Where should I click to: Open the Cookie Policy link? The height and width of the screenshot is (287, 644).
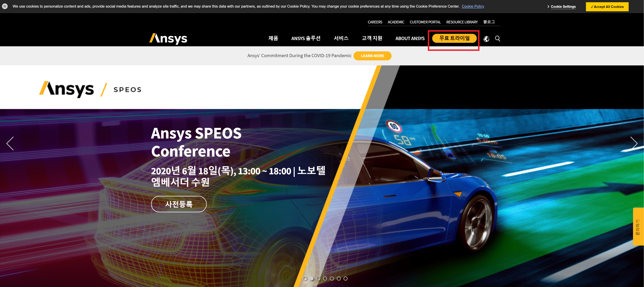tap(473, 6)
